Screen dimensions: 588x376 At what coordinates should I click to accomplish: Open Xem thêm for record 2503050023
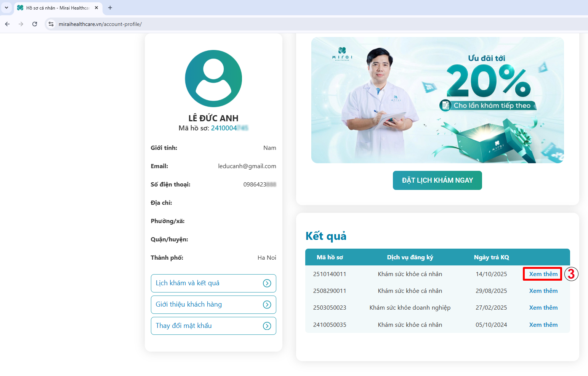pos(543,308)
